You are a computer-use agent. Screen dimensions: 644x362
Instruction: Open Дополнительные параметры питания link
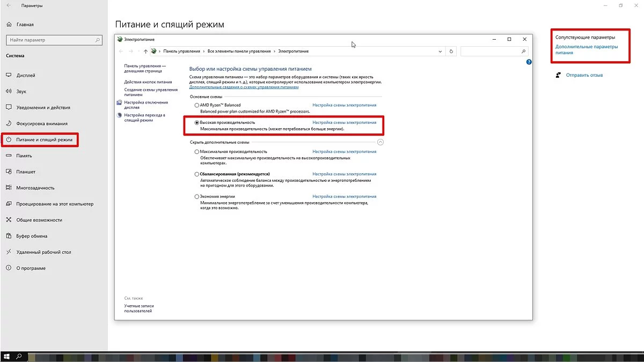(586, 49)
